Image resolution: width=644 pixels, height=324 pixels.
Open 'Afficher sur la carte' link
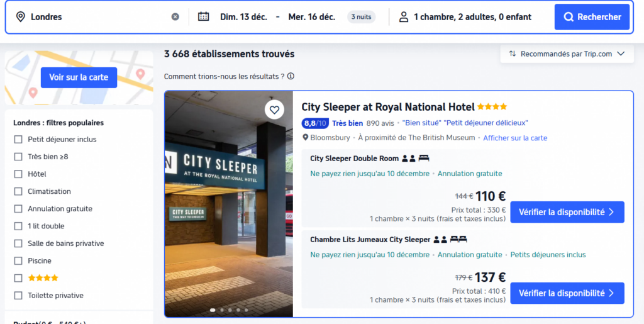[x=515, y=138]
